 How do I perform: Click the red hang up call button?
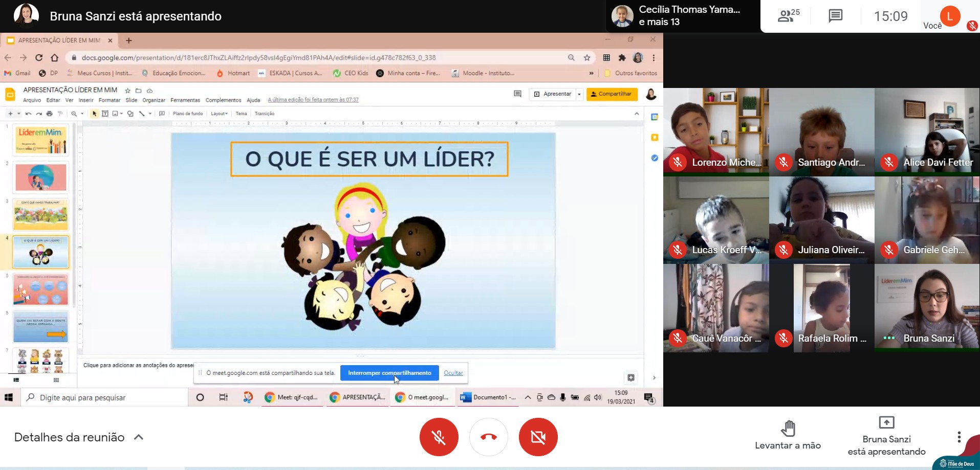pyautogui.click(x=488, y=437)
